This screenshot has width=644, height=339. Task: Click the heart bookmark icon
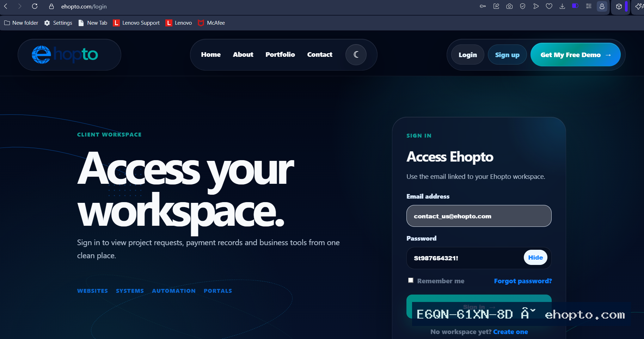[x=549, y=6]
